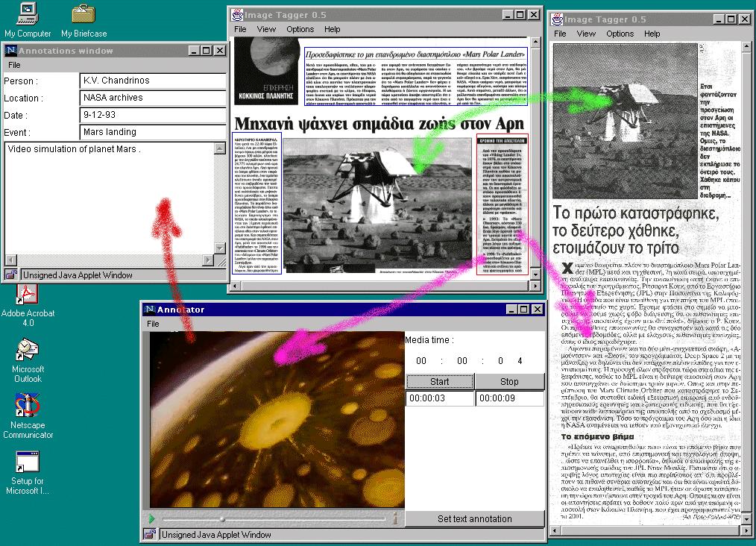The height and width of the screenshot is (546, 756).
Task: Close the right Image Tagger window
Action: 745,19
